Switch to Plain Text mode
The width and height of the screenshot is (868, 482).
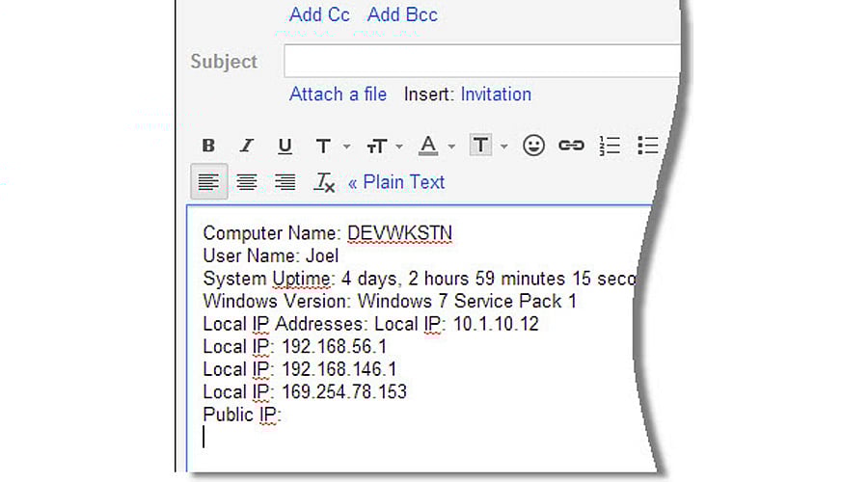(396, 182)
